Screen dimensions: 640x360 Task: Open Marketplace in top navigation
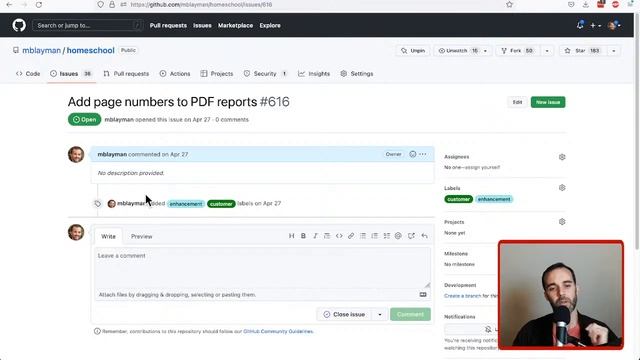[x=235, y=25]
